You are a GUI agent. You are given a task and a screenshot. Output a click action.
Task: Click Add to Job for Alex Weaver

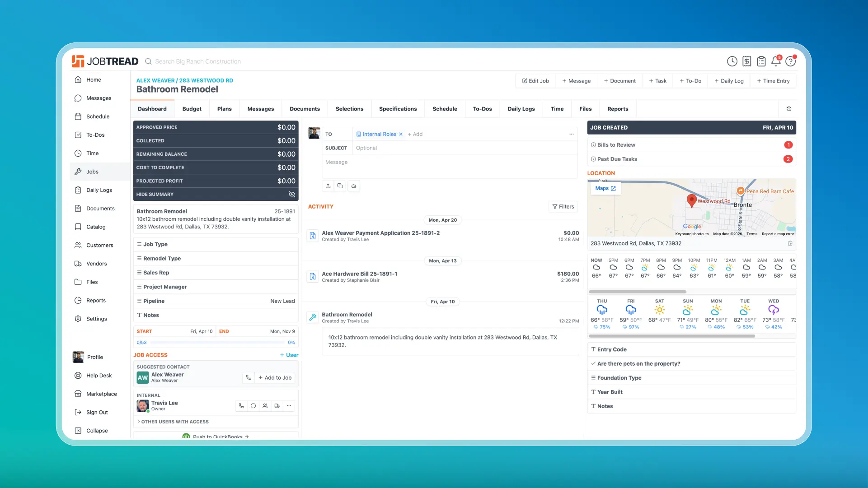275,378
